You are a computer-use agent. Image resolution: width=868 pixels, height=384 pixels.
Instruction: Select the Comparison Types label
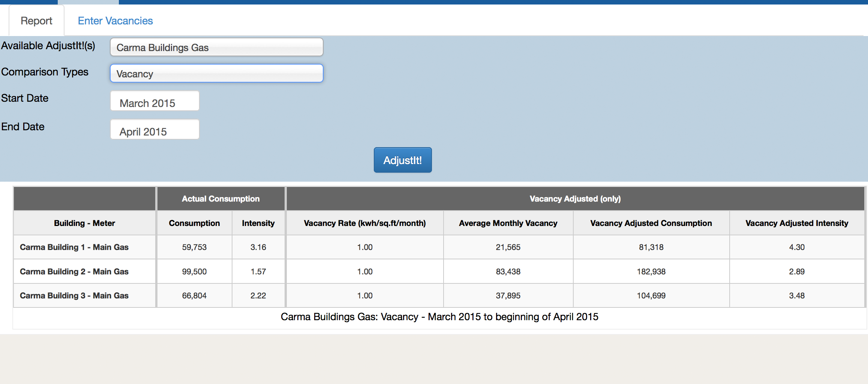(x=45, y=72)
